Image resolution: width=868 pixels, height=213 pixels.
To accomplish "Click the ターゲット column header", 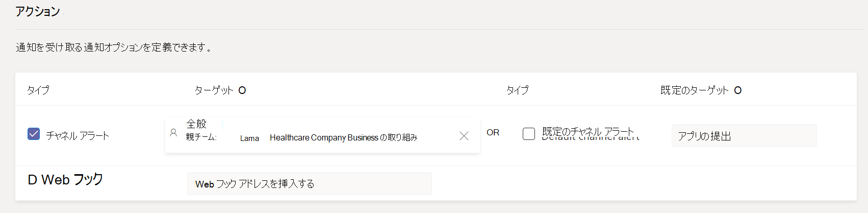I will point(214,90).
